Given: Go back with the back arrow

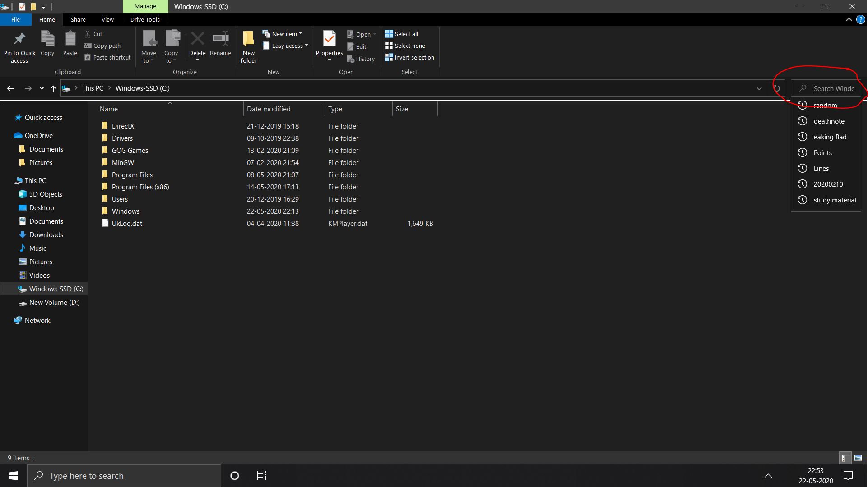Looking at the screenshot, I should pyautogui.click(x=11, y=88).
